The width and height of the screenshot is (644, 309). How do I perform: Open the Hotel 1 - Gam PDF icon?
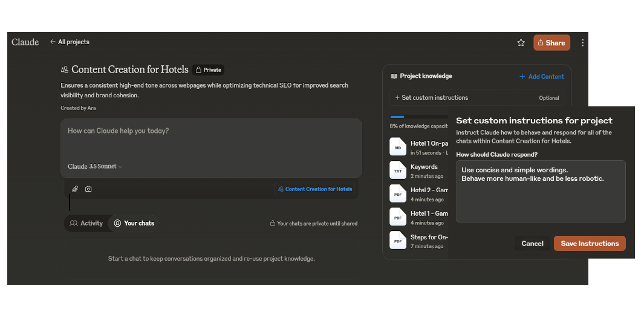(397, 217)
